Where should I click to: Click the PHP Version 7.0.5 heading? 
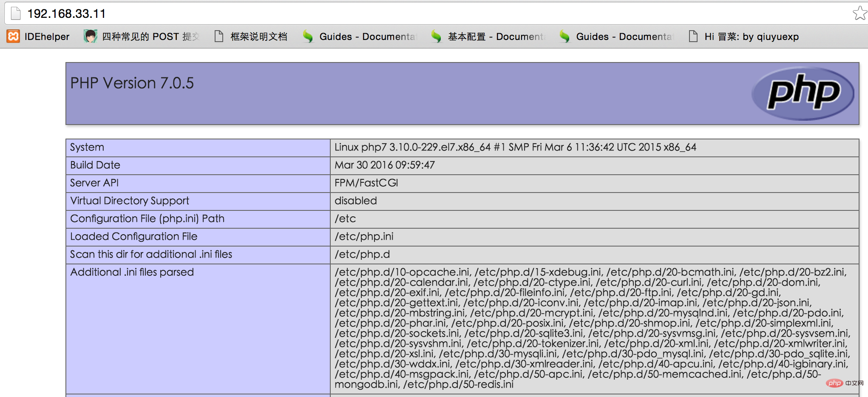click(x=132, y=83)
